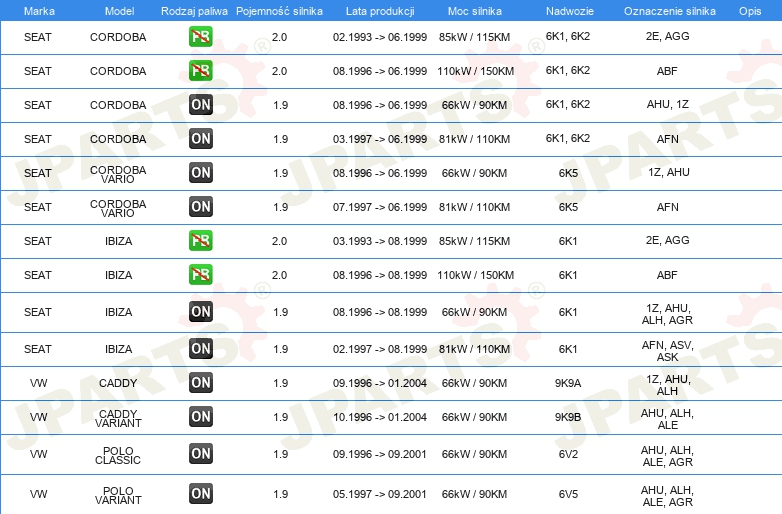
Task: Click ON diesel icon for Polo Variant row
Action: (200, 494)
